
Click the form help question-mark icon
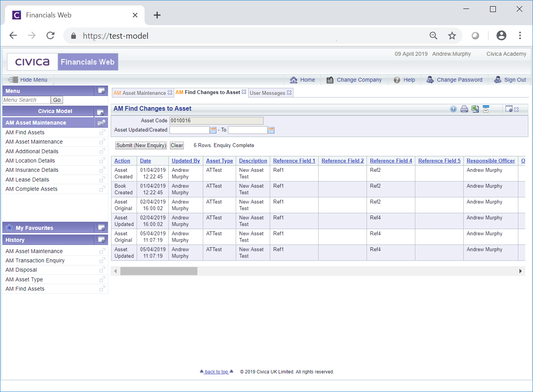[453, 109]
